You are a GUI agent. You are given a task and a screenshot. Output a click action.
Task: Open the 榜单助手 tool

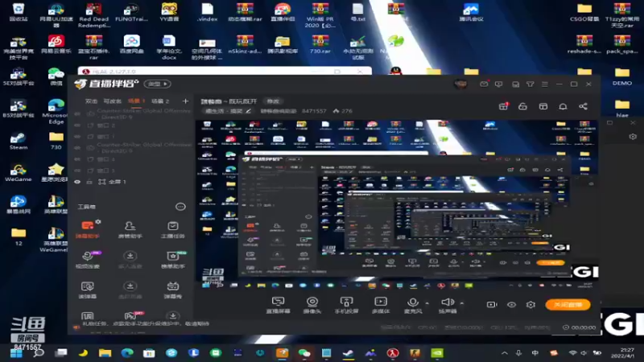[x=173, y=260]
